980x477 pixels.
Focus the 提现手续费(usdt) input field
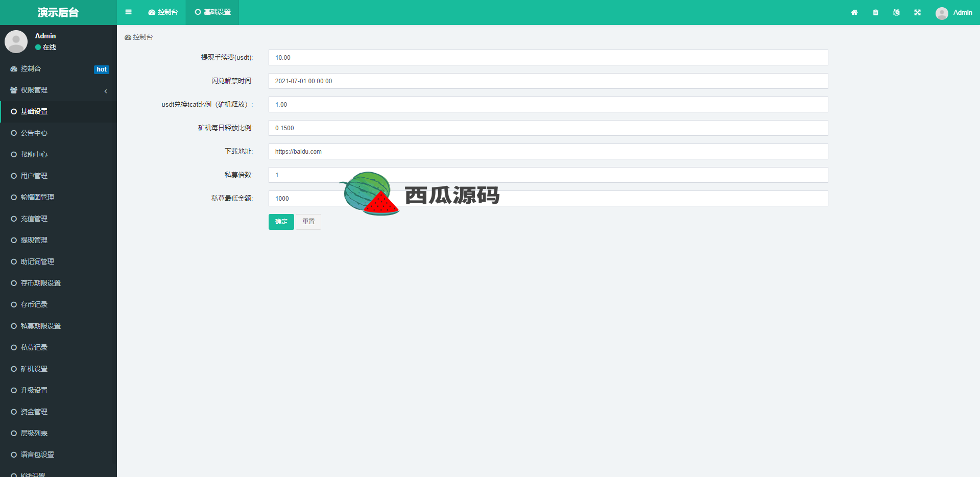[548, 58]
